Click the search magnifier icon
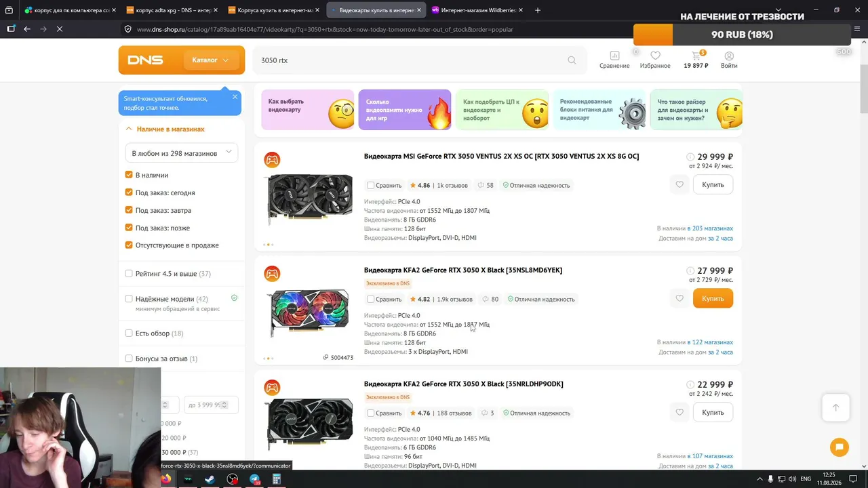The width and height of the screenshot is (868, 488). click(572, 60)
